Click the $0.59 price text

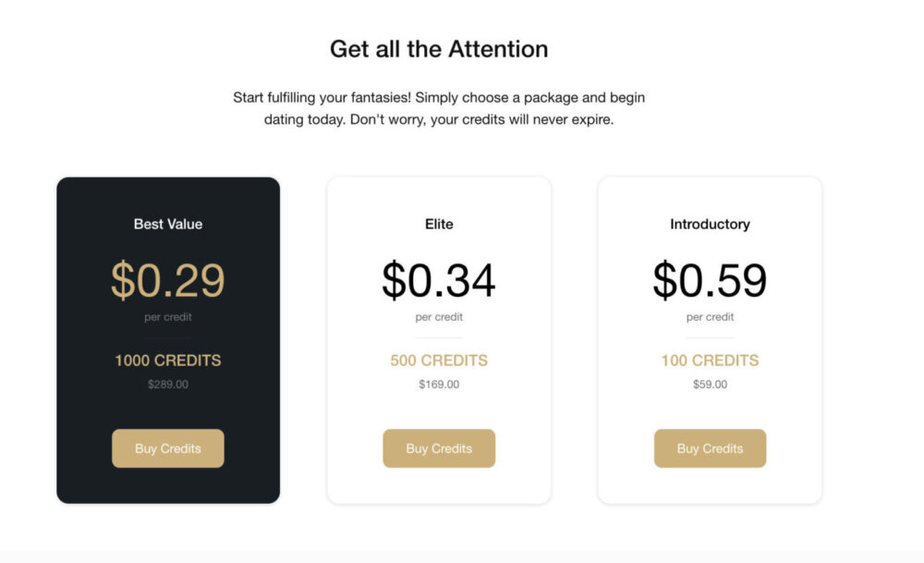coord(710,281)
